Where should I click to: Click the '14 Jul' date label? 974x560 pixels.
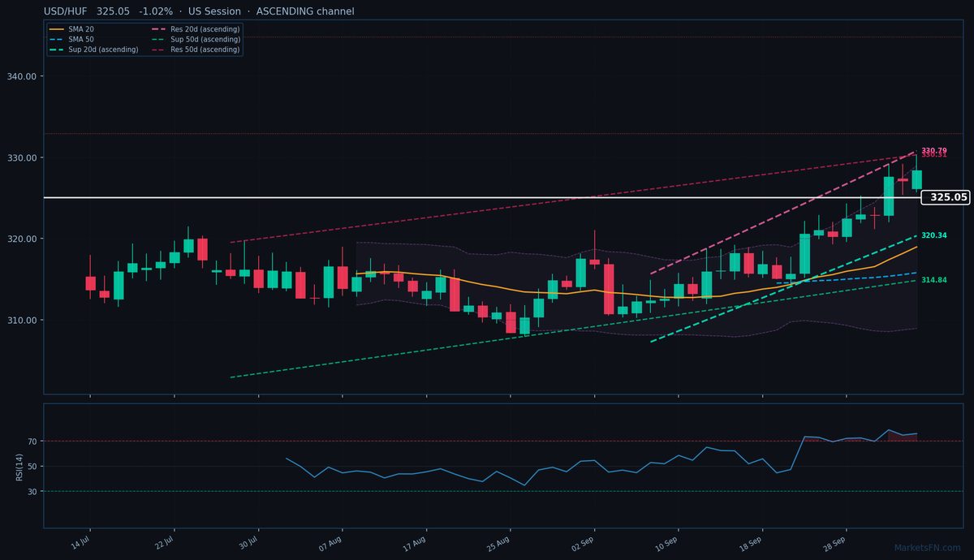click(80, 543)
